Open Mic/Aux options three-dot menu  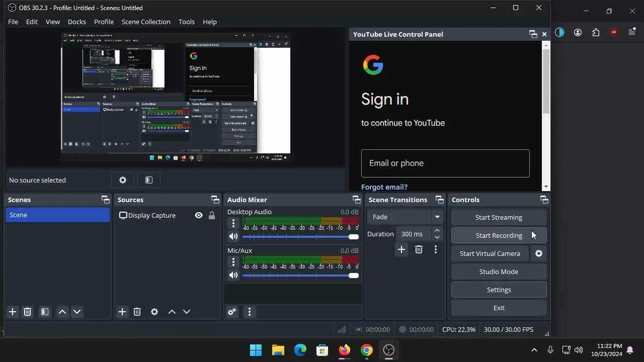pyautogui.click(x=233, y=262)
